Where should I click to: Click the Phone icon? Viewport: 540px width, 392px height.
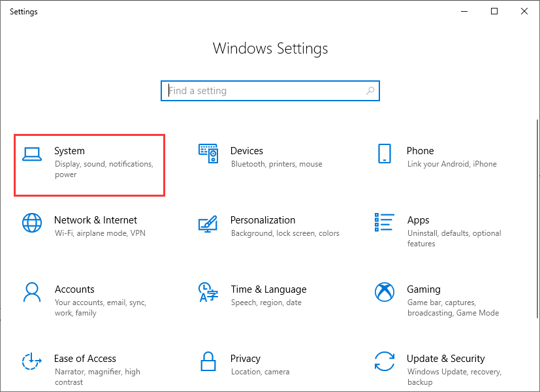pos(385,154)
